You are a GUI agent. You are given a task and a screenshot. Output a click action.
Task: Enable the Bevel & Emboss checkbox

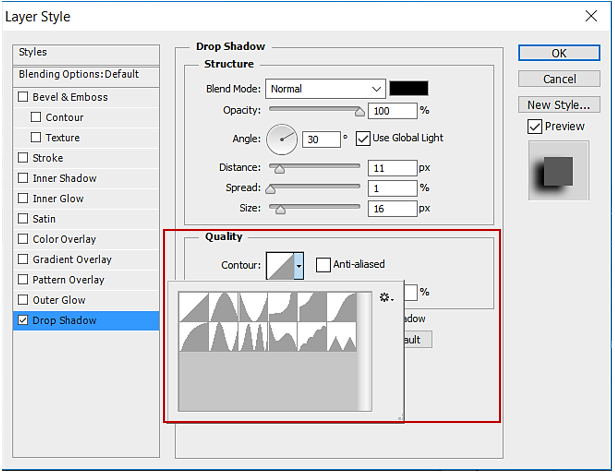(x=24, y=97)
